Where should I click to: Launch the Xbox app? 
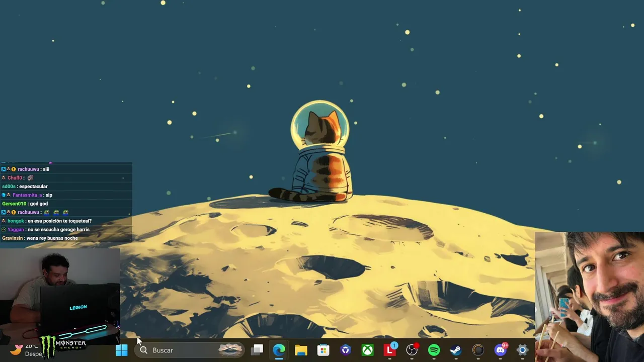368,350
